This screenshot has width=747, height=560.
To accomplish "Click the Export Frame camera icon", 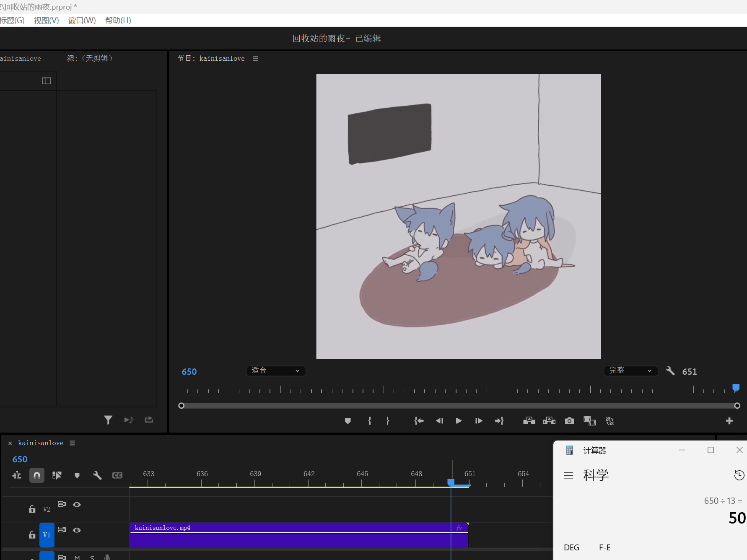I will pos(569,421).
